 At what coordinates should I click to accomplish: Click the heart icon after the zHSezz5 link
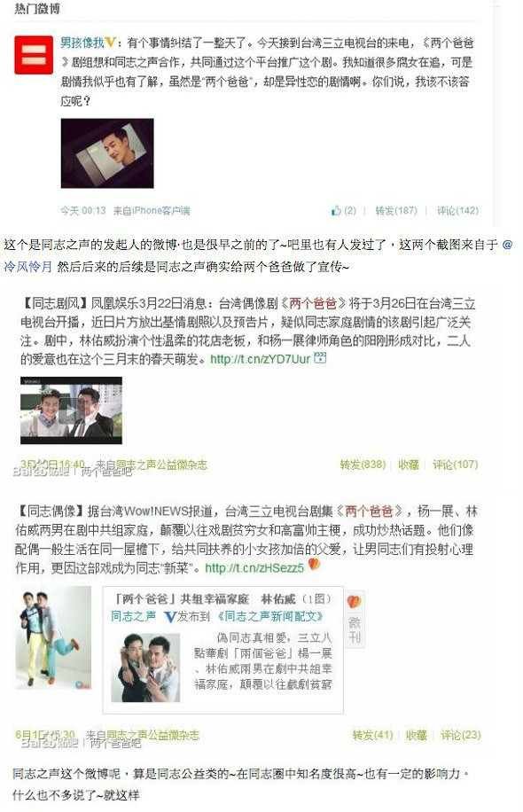(315, 565)
